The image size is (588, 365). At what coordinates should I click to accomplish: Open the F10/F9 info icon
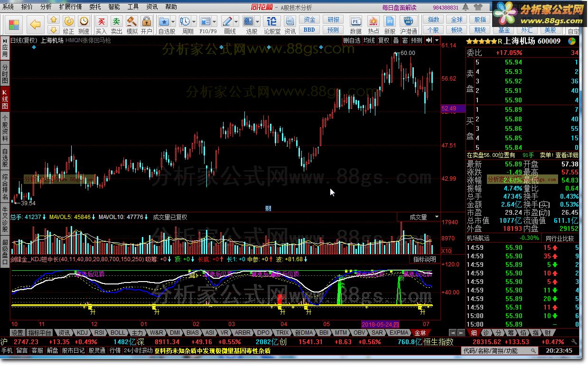(205, 22)
